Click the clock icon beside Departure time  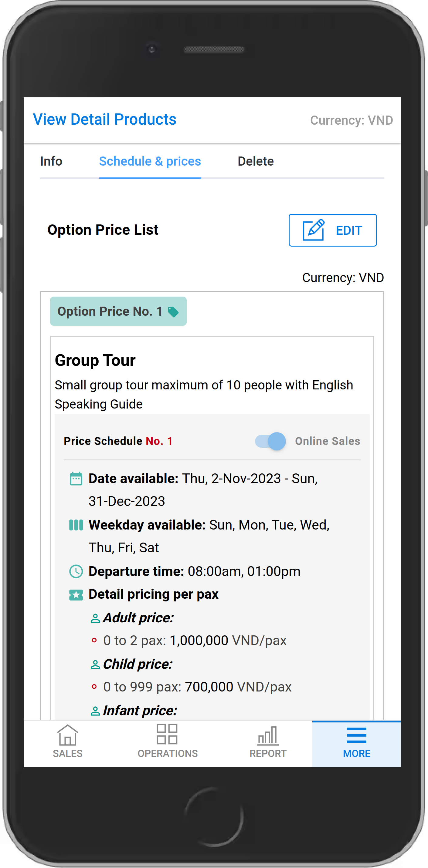[76, 571]
